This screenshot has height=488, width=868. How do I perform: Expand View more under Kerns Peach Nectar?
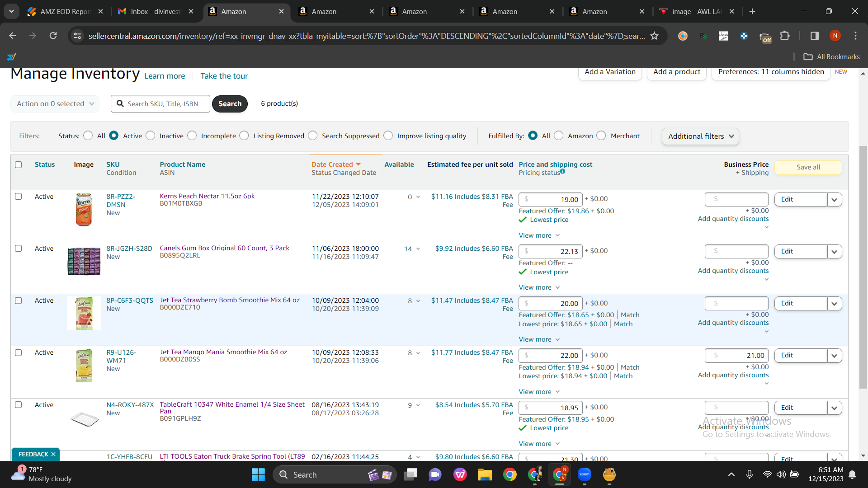coord(539,235)
